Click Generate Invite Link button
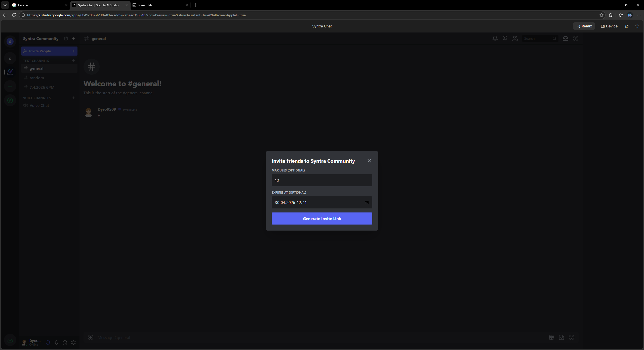This screenshot has height=350, width=644. point(322,218)
